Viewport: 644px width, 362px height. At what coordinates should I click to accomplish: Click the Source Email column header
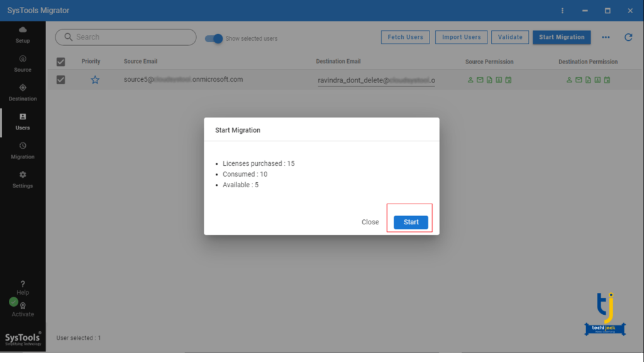click(140, 61)
